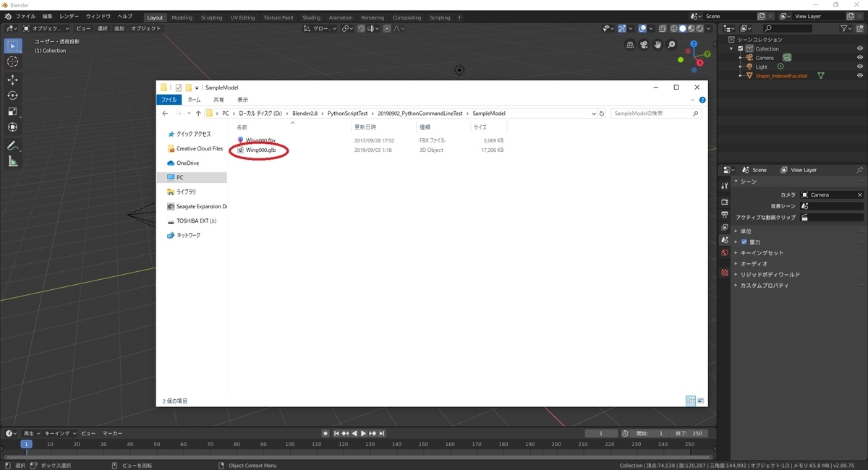Image resolution: width=868 pixels, height=470 pixels.
Task: Open the グロー transform orientation dropdown
Action: point(320,28)
